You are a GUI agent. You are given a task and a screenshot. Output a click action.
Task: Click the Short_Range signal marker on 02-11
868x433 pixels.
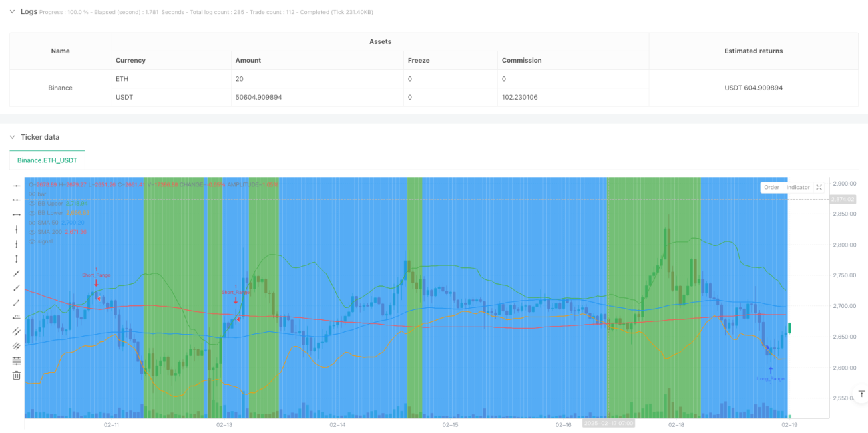point(96,279)
